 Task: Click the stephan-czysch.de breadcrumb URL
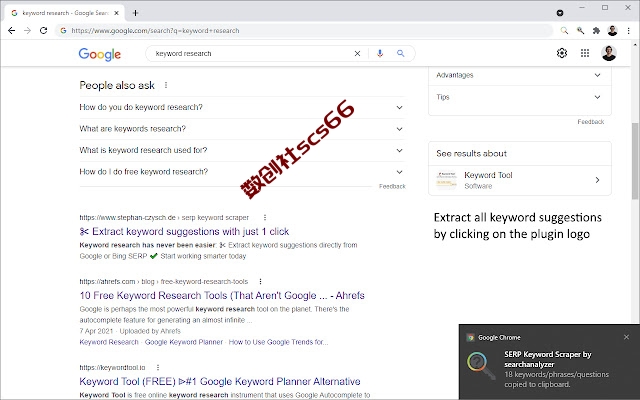(x=164, y=218)
